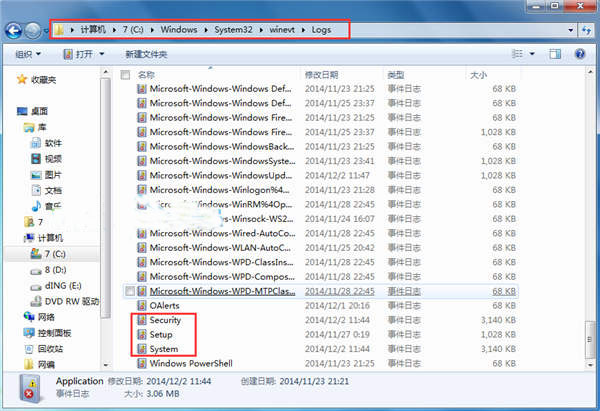Click the Recycle Bin icon in the sidebar

coord(29,349)
